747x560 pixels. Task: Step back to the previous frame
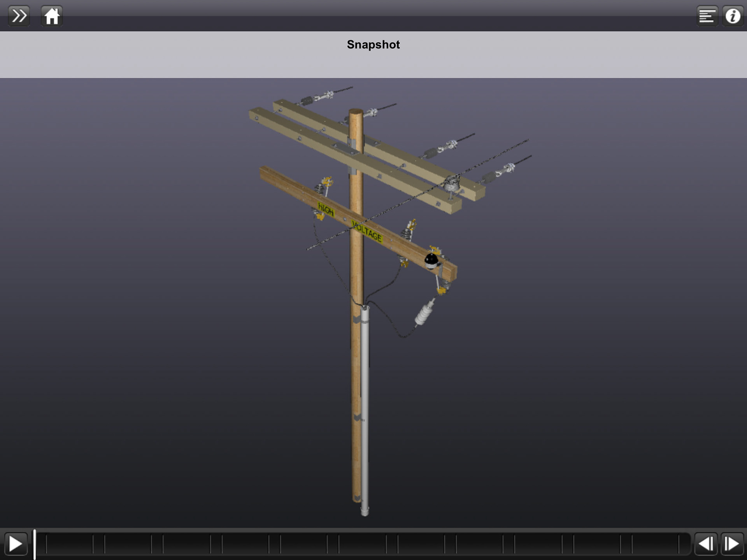pyautogui.click(x=705, y=543)
